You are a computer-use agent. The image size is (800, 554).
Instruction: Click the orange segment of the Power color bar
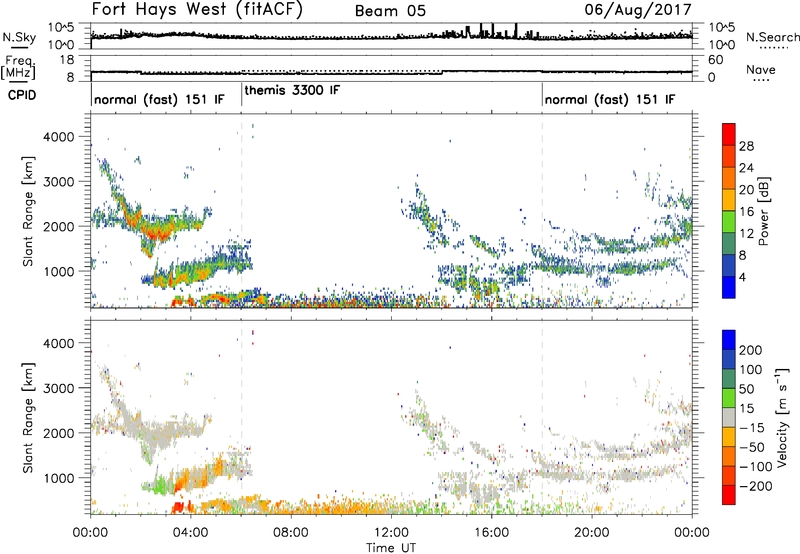[729, 177]
